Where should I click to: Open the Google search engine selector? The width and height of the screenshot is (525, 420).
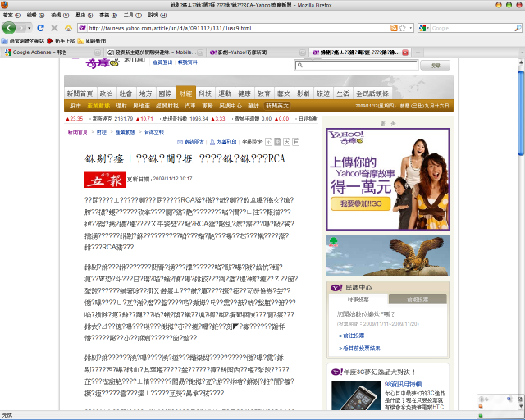point(424,28)
